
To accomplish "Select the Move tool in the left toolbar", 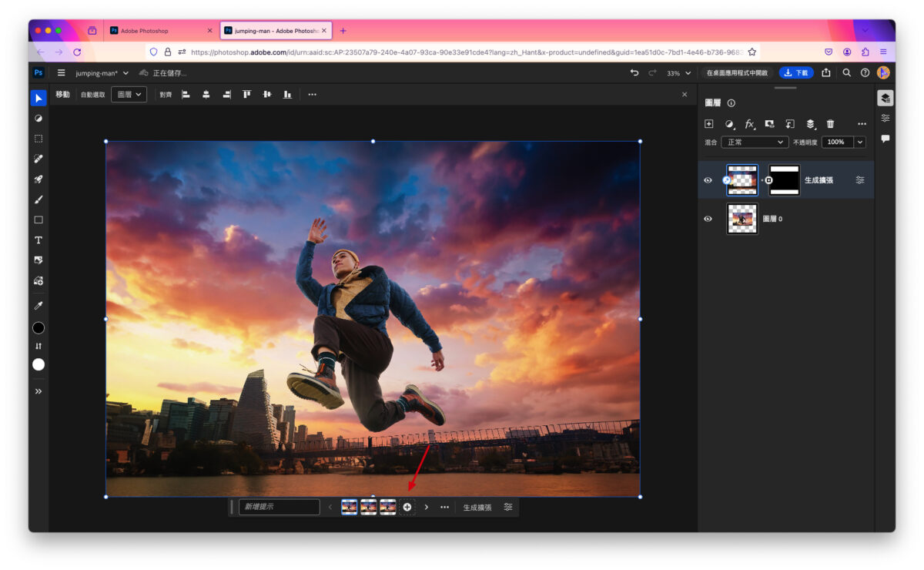I will click(38, 98).
